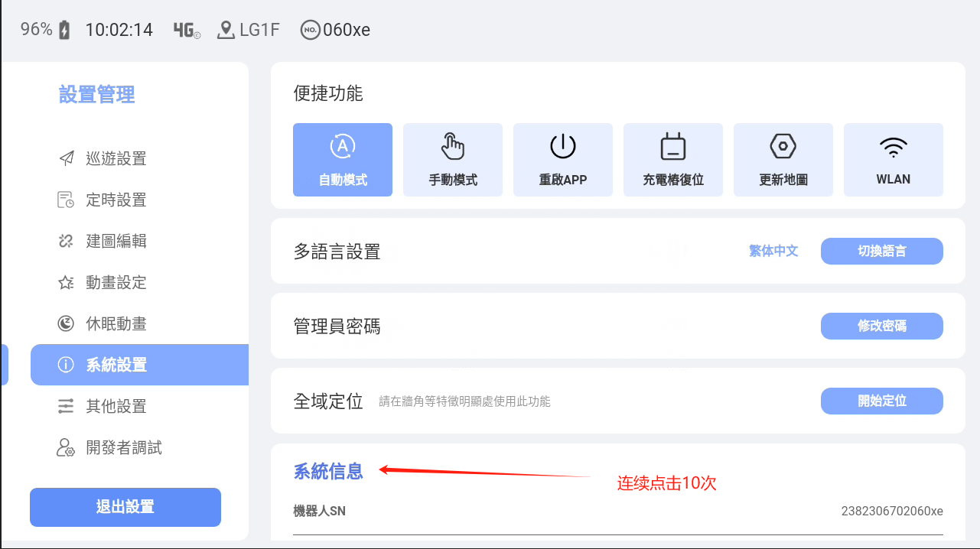Click the 退出設置 exit button
980x549 pixels.
[125, 507]
